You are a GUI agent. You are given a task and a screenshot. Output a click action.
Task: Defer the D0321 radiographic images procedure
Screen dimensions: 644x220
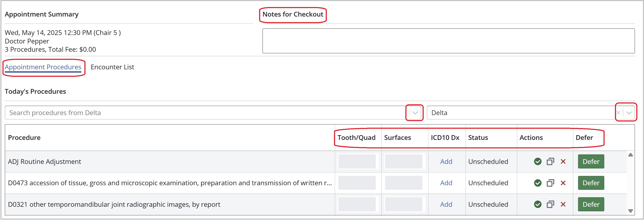(x=591, y=204)
